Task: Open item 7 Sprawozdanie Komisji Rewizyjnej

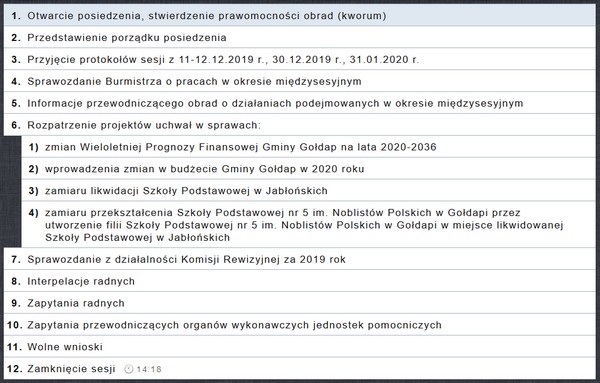Action: pos(300,259)
